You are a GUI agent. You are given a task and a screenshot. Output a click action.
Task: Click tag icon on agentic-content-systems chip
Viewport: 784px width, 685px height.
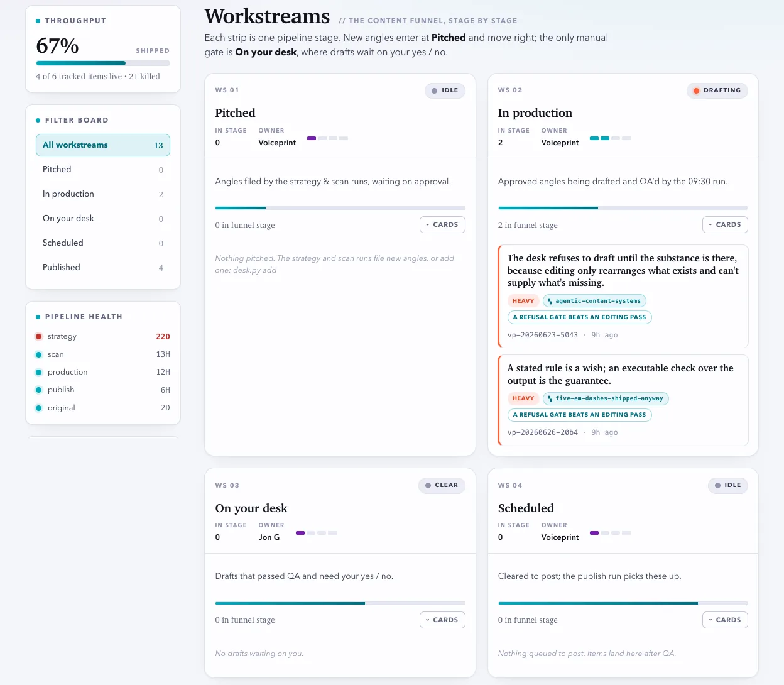point(550,301)
